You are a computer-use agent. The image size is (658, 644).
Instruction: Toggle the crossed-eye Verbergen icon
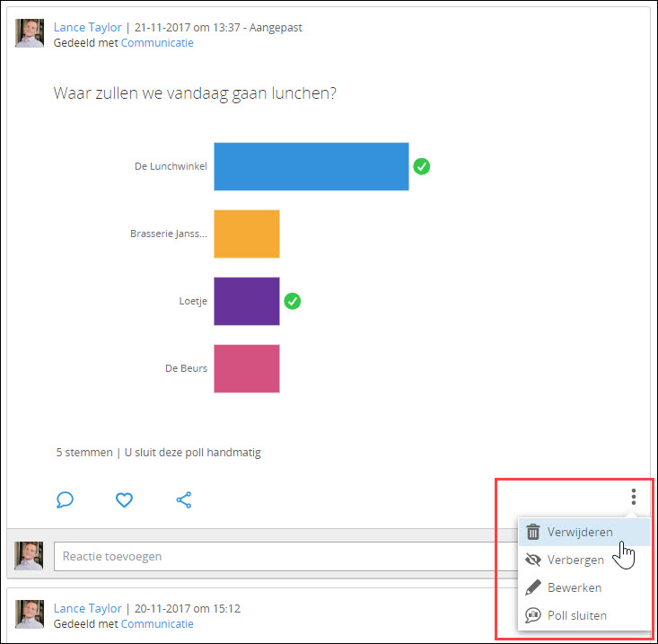533,560
